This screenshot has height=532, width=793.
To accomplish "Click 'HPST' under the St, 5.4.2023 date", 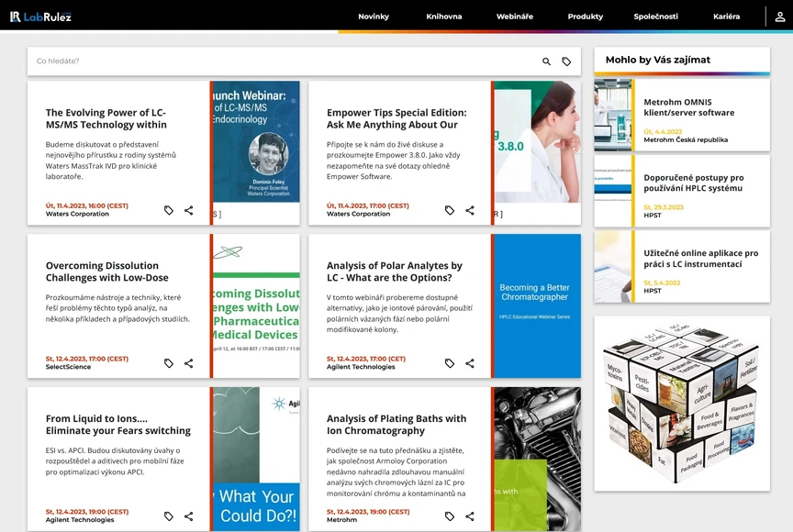I will 652,291.
